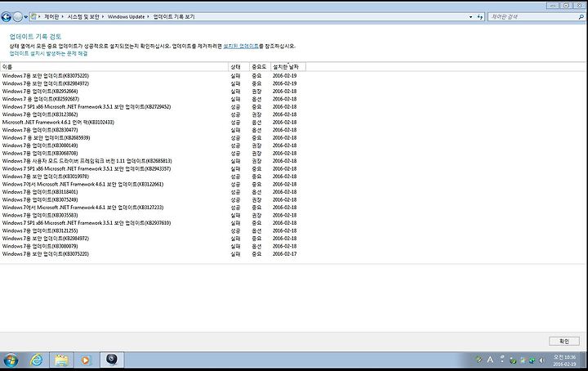Select KB2984972 row dated 2016-02-19

click(153, 83)
